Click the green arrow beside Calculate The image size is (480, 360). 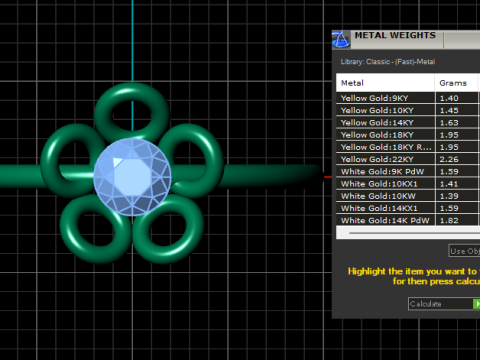477,304
